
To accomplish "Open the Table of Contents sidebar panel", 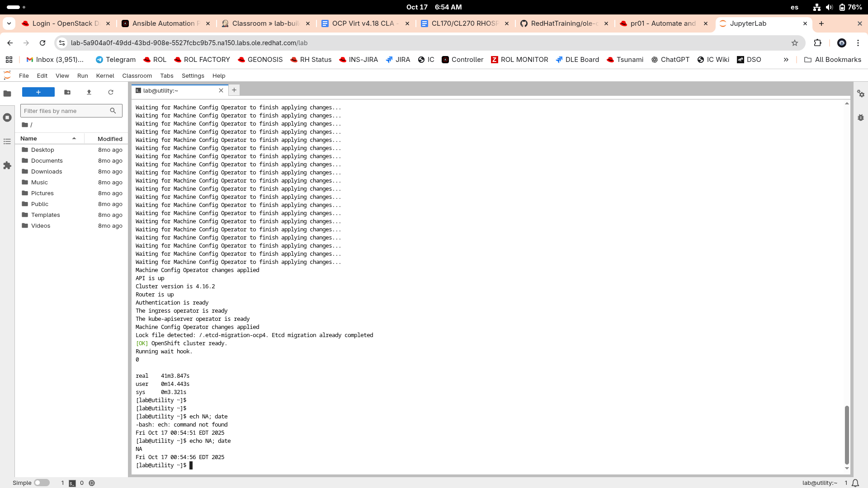I will (x=7, y=141).
